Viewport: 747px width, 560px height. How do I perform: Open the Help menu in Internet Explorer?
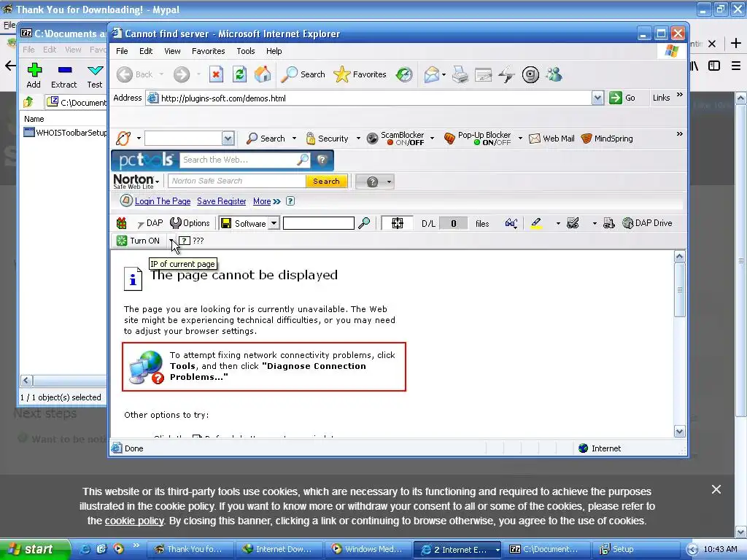[274, 51]
